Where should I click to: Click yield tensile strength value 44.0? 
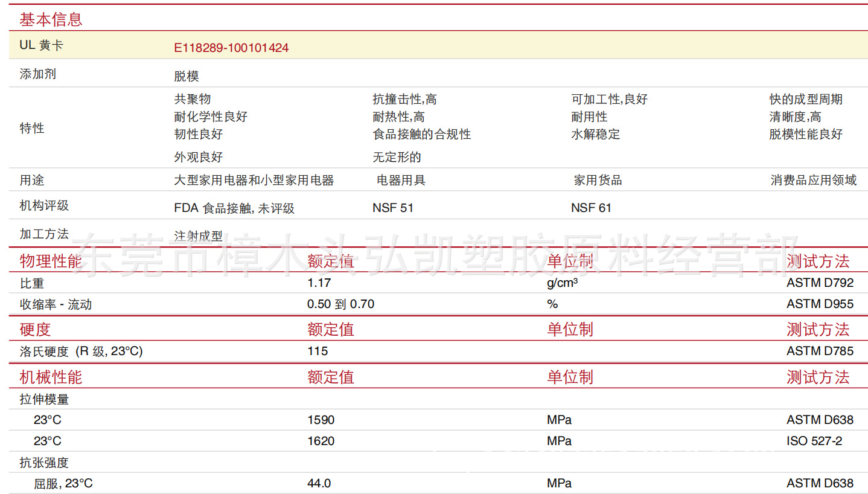(x=319, y=483)
